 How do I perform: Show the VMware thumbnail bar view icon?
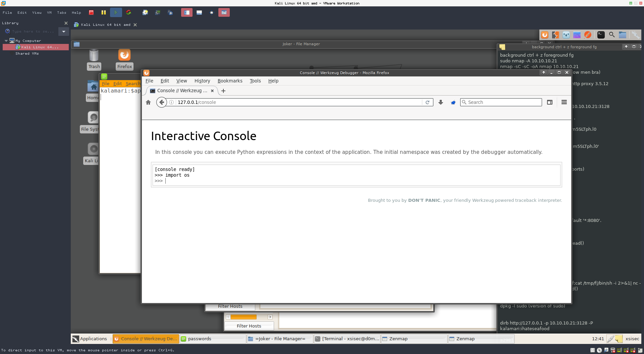point(199,12)
